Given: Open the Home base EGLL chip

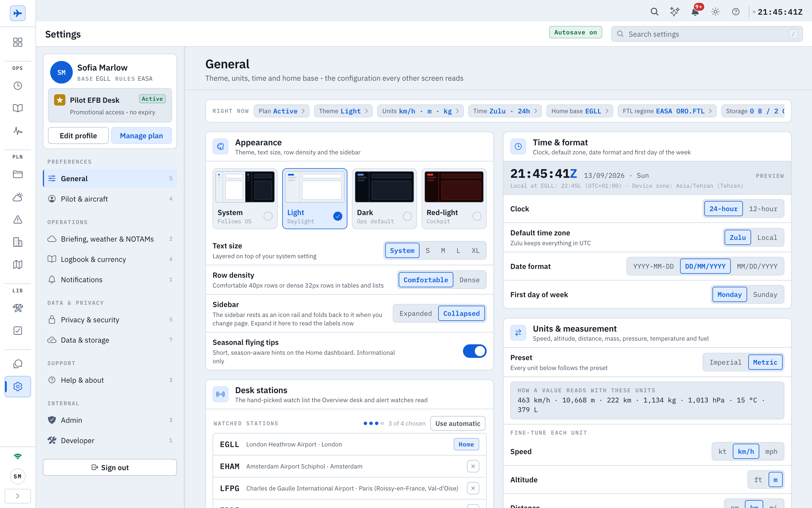Looking at the screenshot, I should point(580,111).
